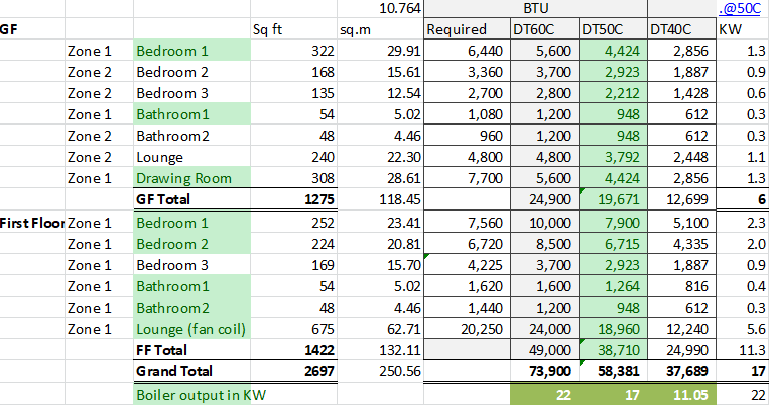Select the Boiler output in KW cell
Viewport: 770px width, 406px height.
point(201,394)
